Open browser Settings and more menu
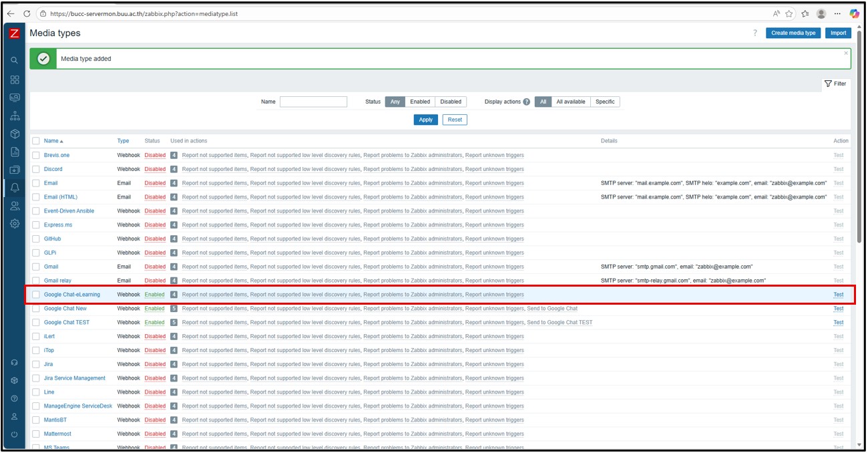This screenshot has width=868, height=453. click(837, 13)
